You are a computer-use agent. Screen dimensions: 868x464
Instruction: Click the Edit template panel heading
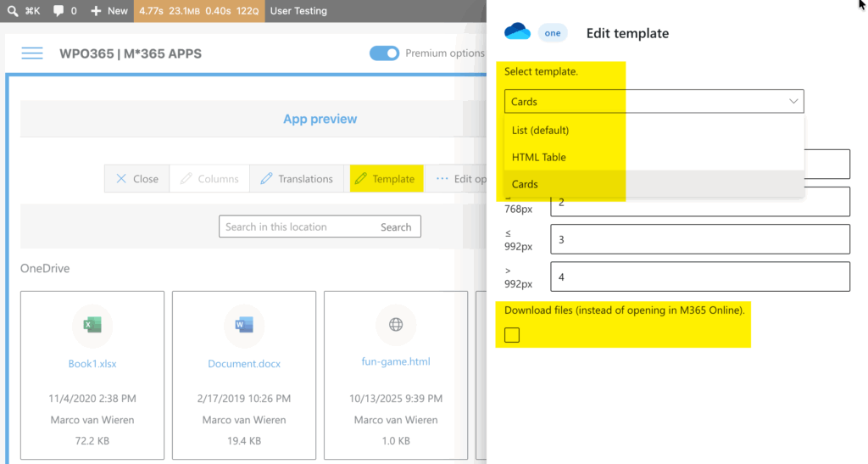point(627,33)
